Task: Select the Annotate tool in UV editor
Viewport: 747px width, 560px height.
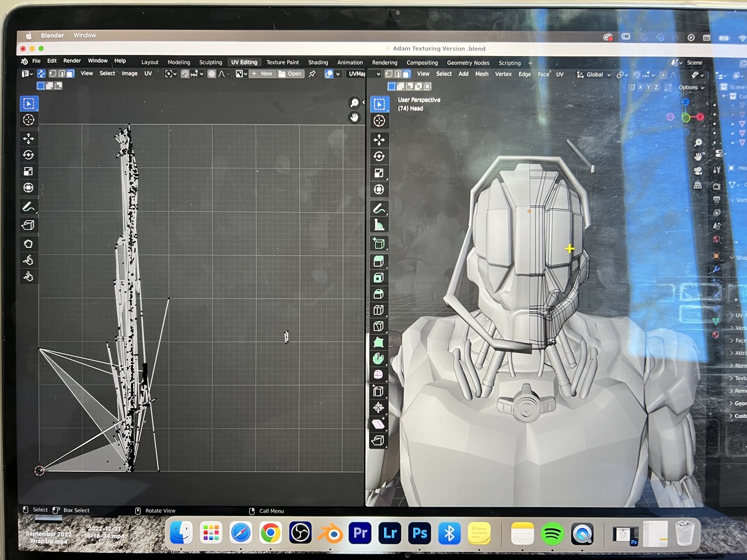Action: (28, 207)
